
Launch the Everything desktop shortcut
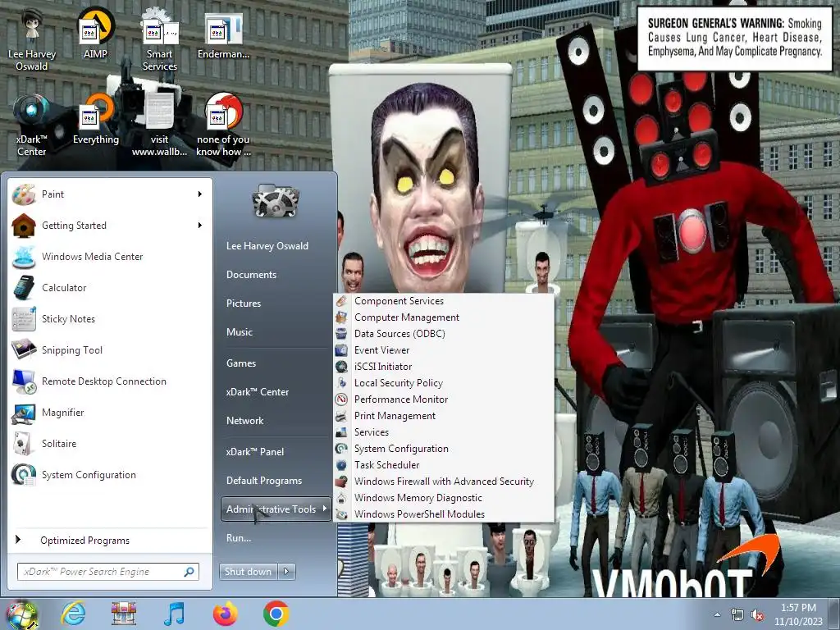tap(95, 118)
